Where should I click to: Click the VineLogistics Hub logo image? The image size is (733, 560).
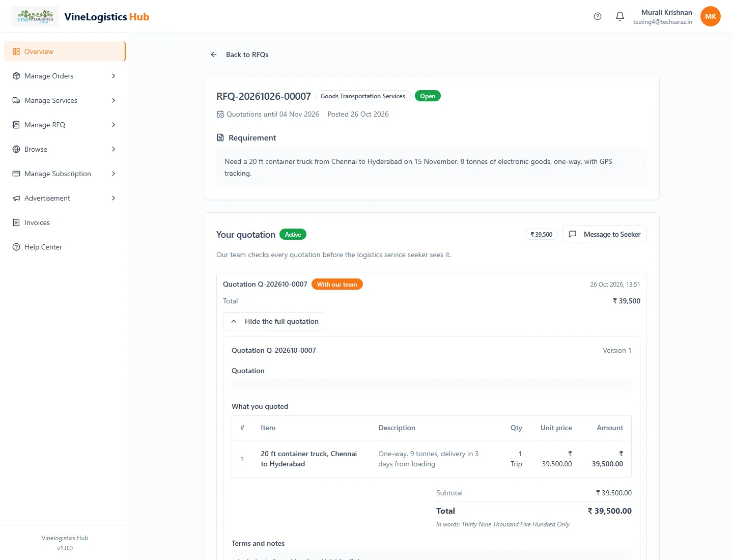(x=35, y=16)
